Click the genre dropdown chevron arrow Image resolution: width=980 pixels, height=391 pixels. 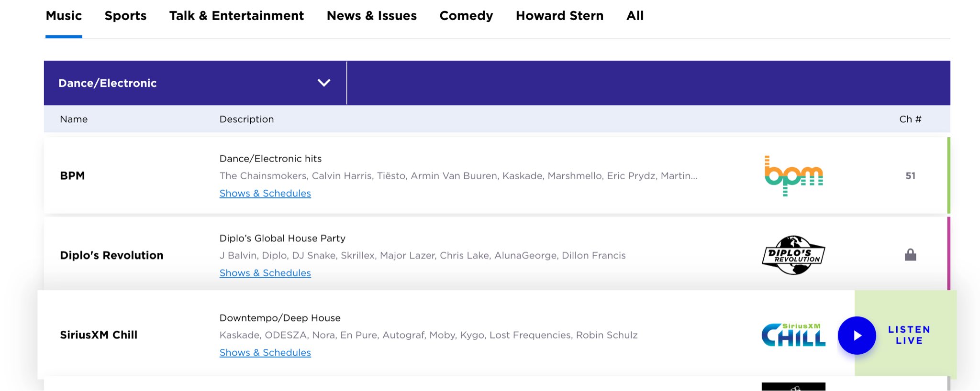click(324, 83)
